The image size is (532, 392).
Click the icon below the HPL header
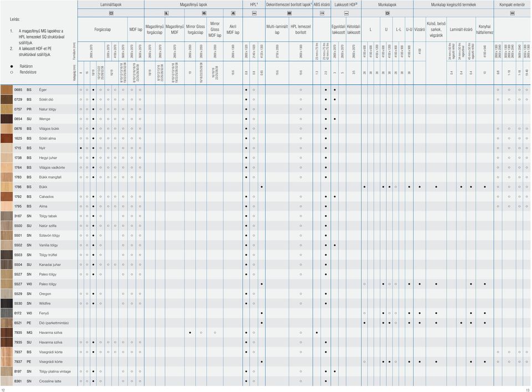(x=254, y=13)
